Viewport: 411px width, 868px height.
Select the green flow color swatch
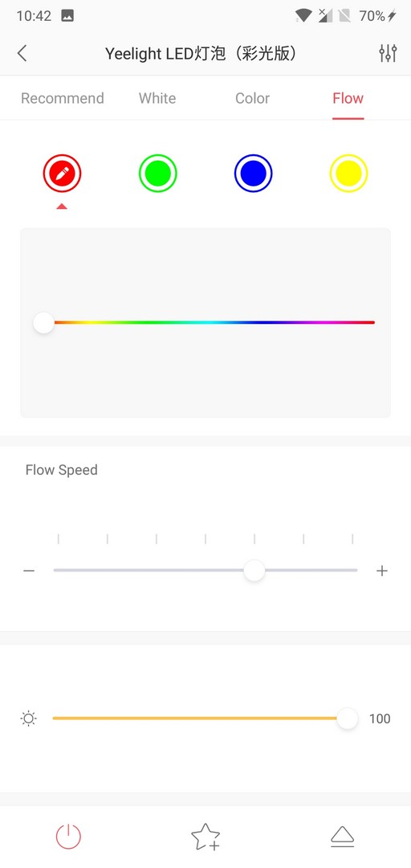[x=157, y=174]
